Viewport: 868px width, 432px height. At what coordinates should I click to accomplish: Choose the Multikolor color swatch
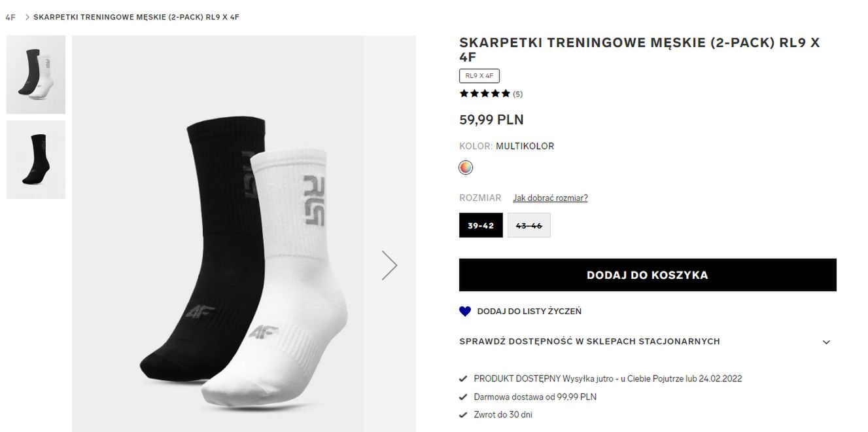click(x=466, y=168)
